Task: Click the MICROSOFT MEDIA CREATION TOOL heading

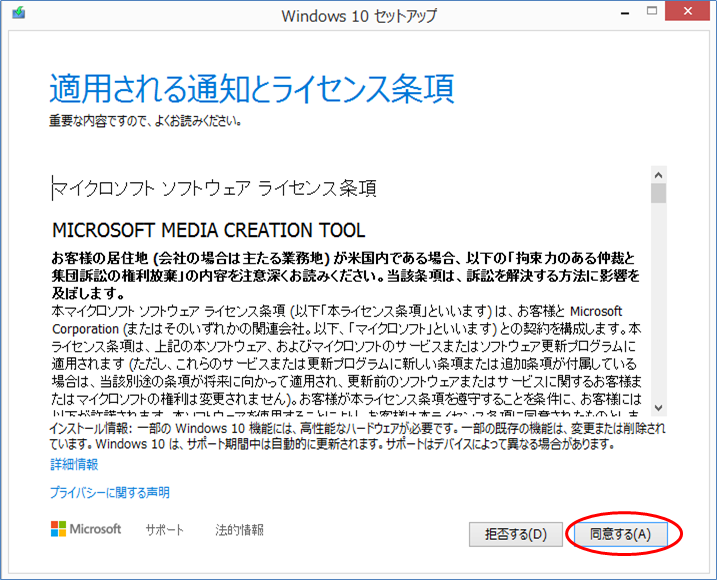Action: [209, 230]
